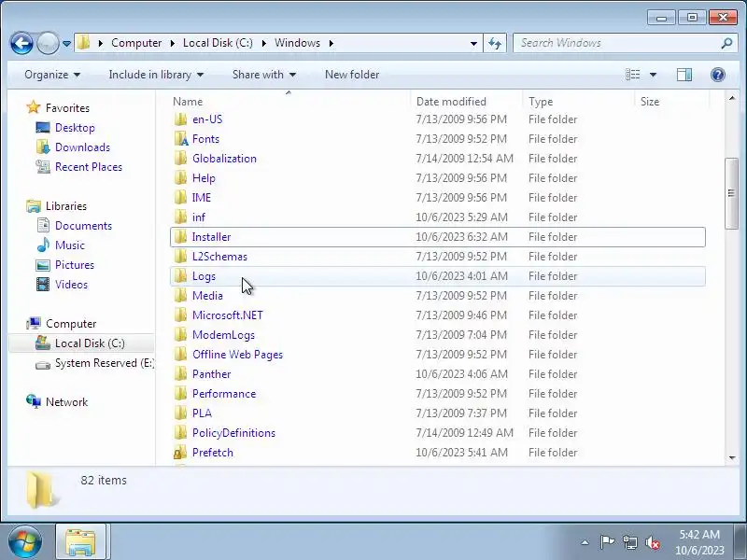Select the inf folder icon

pyautogui.click(x=180, y=217)
